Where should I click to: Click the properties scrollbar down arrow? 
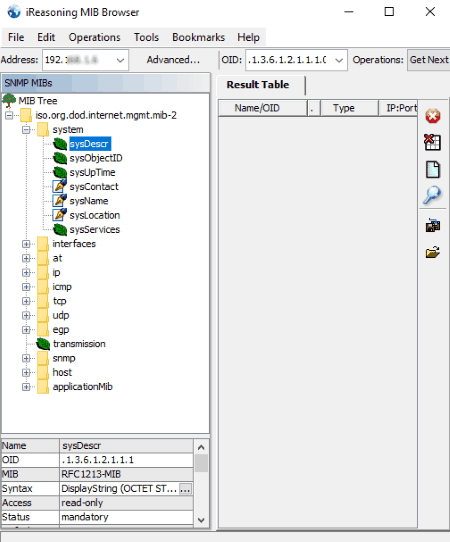201,520
